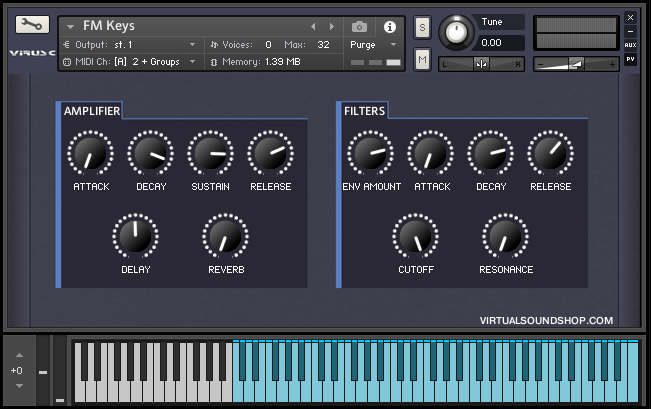Expand the Purge menu
The width and height of the screenshot is (651, 409).
click(x=373, y=44)
